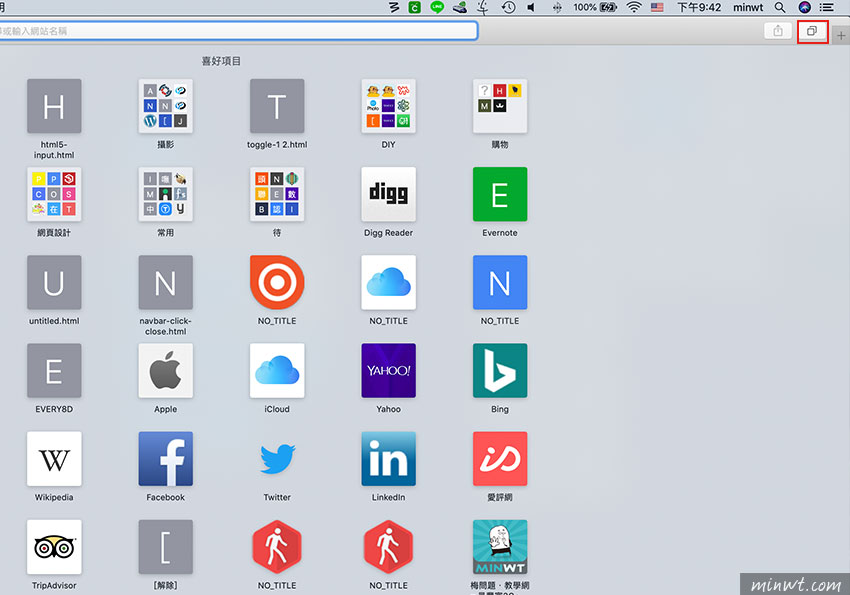850x595 pixels.
Task: Click the clock showing 下午9:42
Action: click(x=699, y=8)
